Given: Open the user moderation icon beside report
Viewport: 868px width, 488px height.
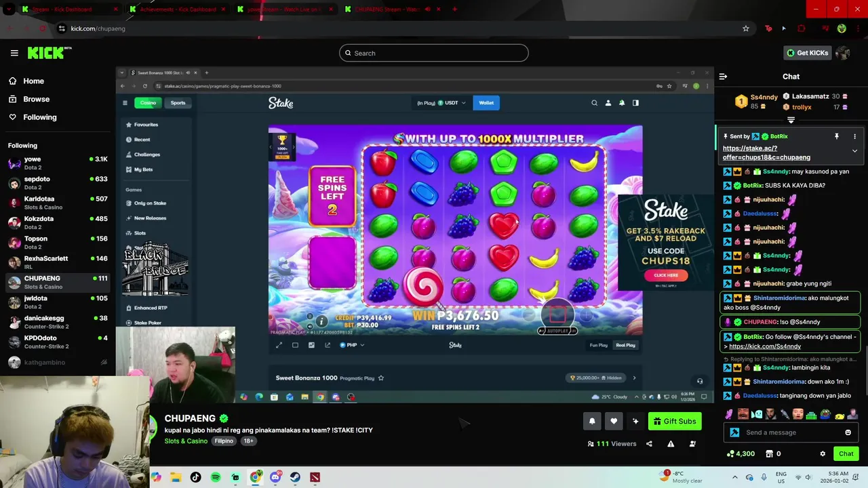Looking at the screenshot, I should [692, 444].
